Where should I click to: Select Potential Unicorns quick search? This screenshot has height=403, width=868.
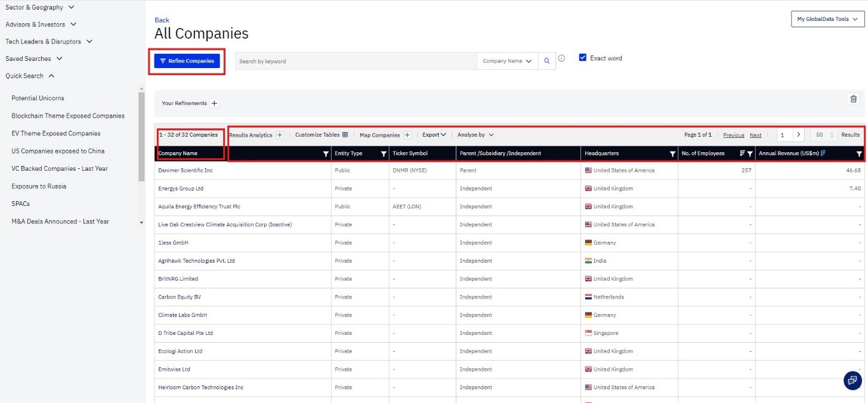[x=38, y=98]
